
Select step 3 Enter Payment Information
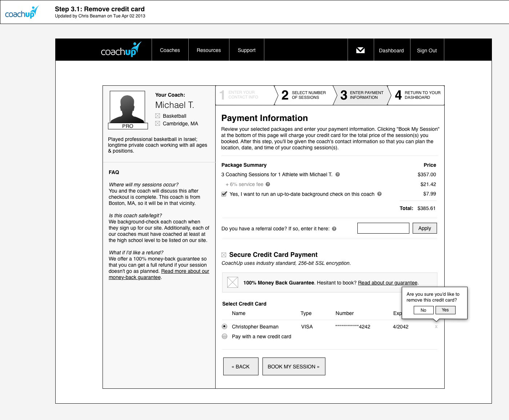tap(362, 95)
